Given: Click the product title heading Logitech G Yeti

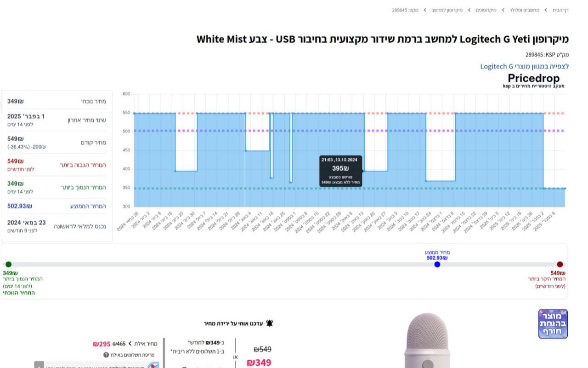Looking at the screenshot, I should pyautogui.click(x=382, y=39).
